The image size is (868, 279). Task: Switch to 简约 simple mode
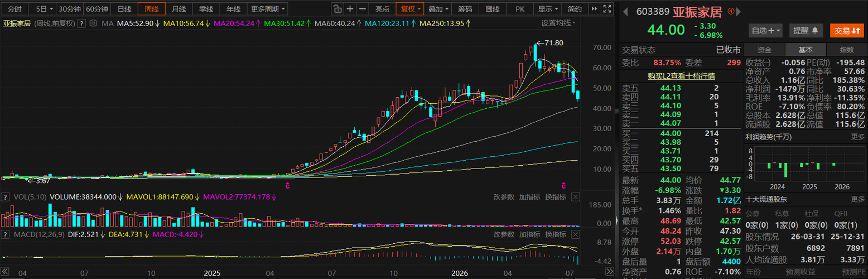[x=575, y=9]
